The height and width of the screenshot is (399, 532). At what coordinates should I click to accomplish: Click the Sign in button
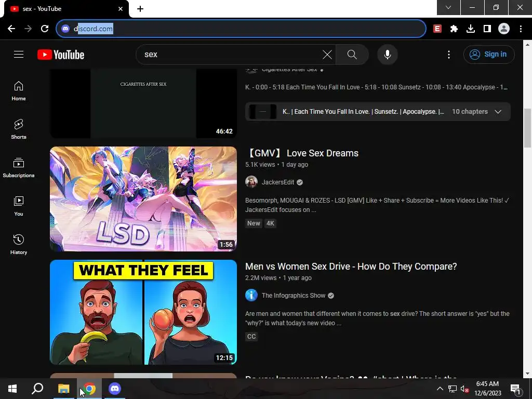click(x=489, y=54)
